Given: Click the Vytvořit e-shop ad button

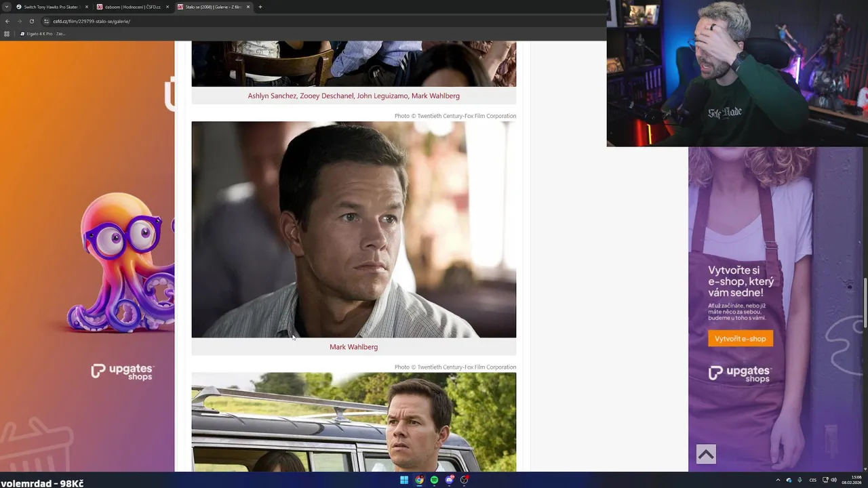Looking at the screenshot, I should (741, 338).
